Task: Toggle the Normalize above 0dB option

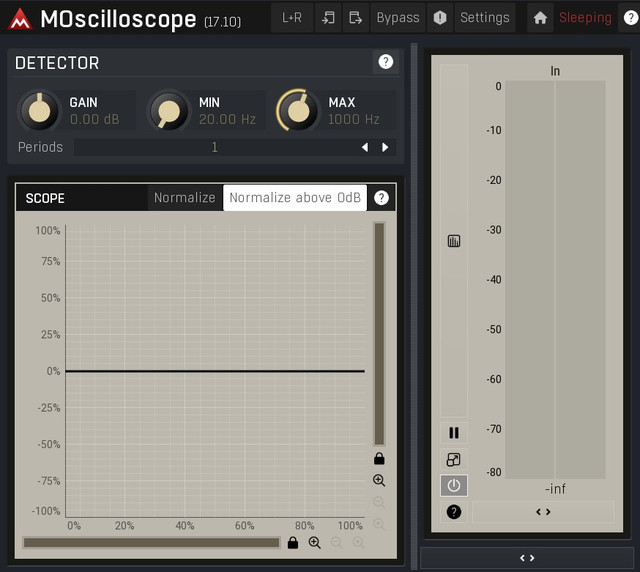Action: click(x=295, y=198)
